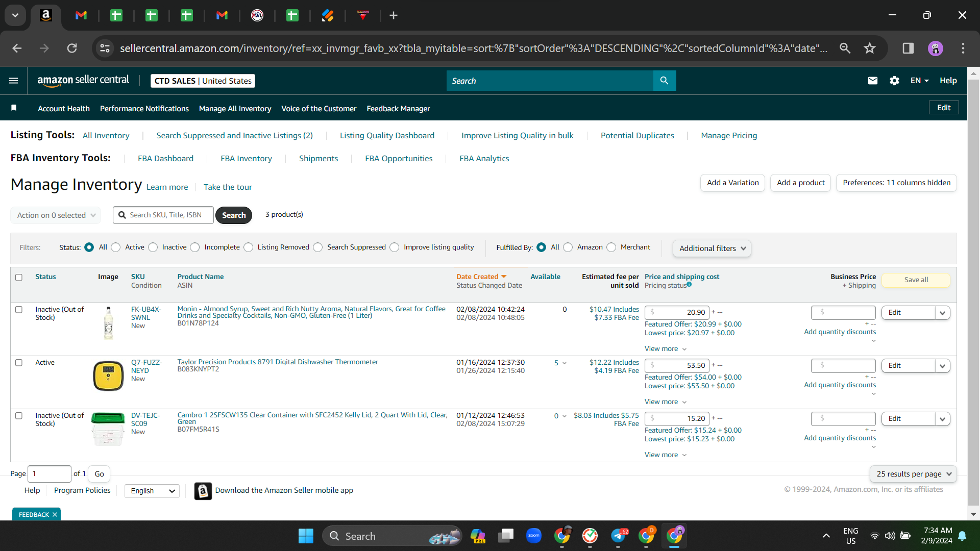Choose the Listing Removed status filter

pos(249,247)
